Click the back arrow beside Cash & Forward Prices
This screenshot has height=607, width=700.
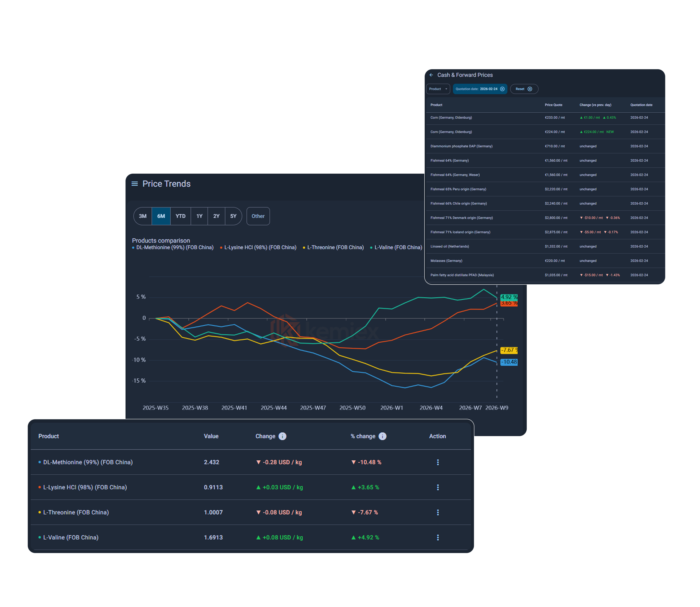431,75
